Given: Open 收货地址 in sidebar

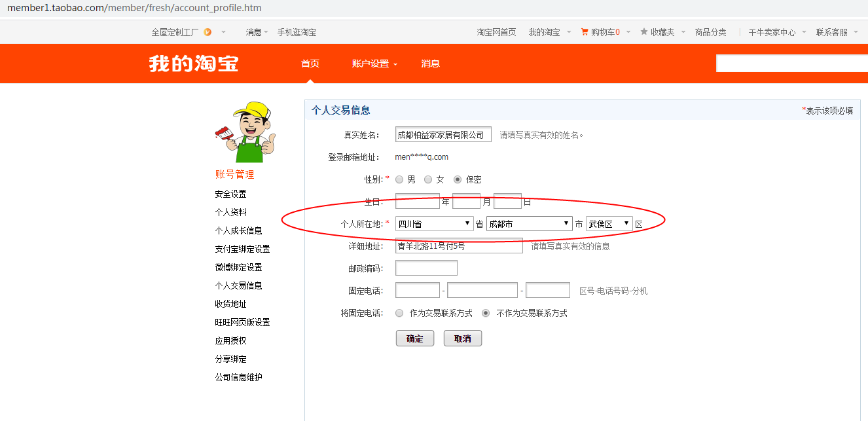Looking at the screenshot, I should [x=230, y=304].
